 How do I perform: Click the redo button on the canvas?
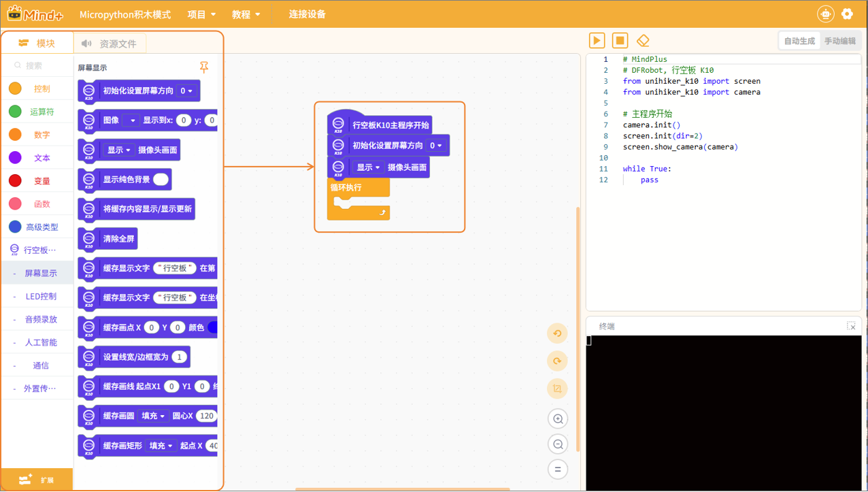(557, 361)
